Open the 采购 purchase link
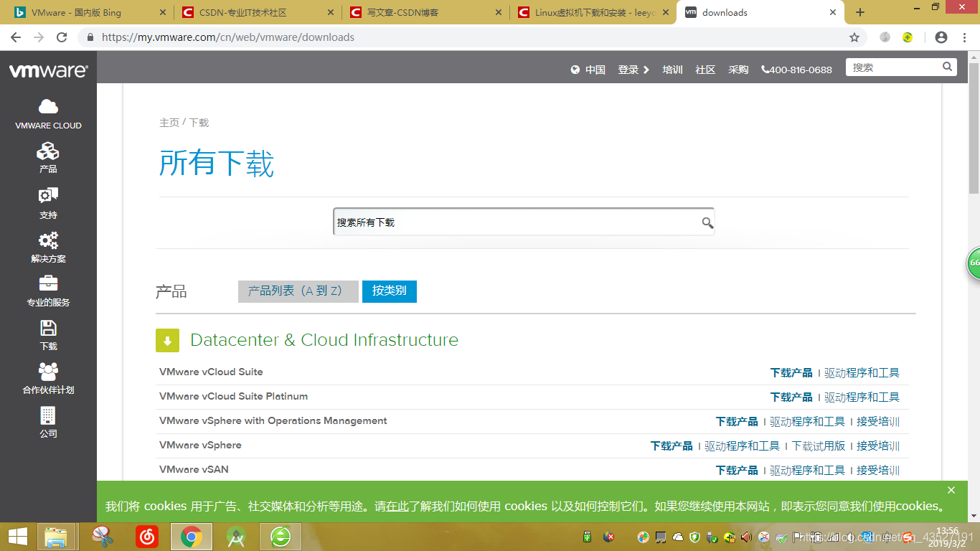Screen dimensions: 980x551 coord(738,70)
